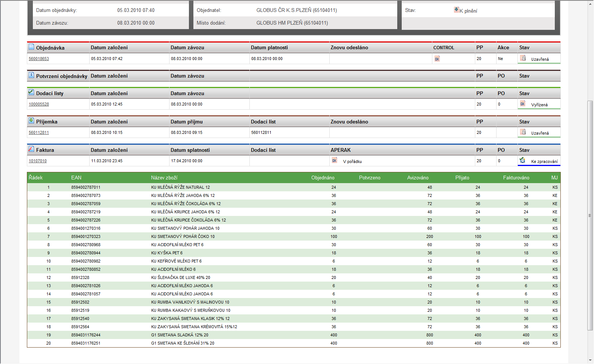Click the Objednávka section document icon

point(31,47)
